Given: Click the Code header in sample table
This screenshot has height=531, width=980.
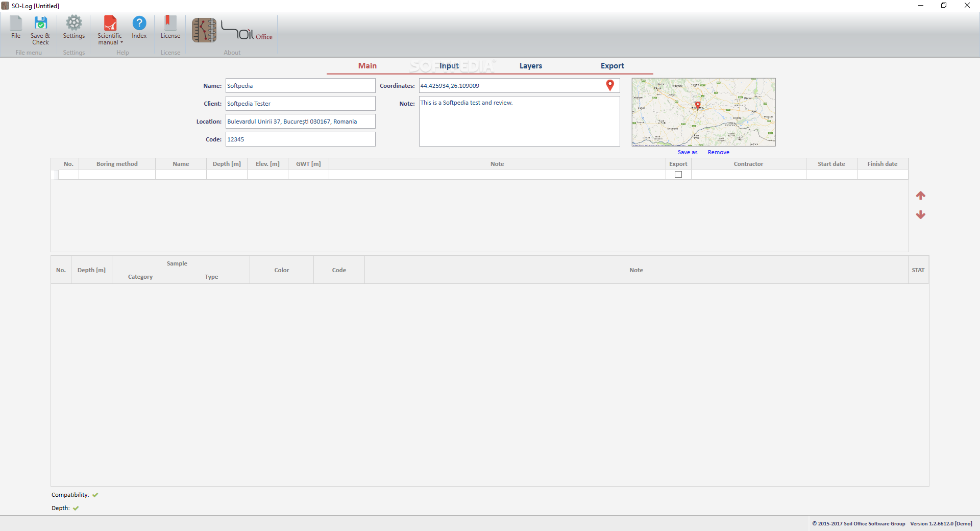Looking at the screenshot, I should coord(339,270).
